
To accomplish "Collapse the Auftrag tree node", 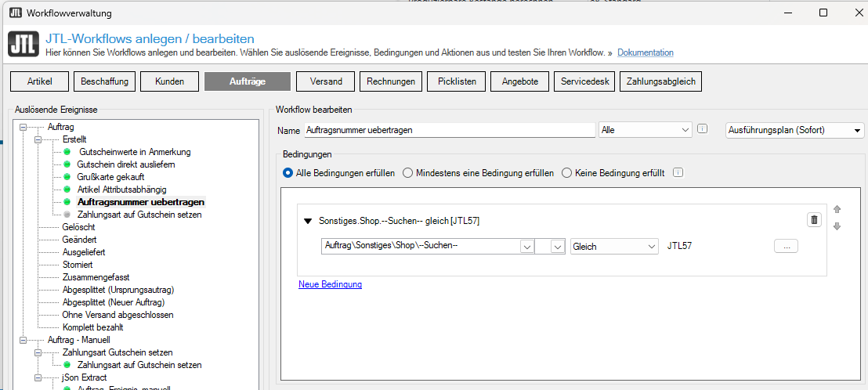I will pos(23,127).
